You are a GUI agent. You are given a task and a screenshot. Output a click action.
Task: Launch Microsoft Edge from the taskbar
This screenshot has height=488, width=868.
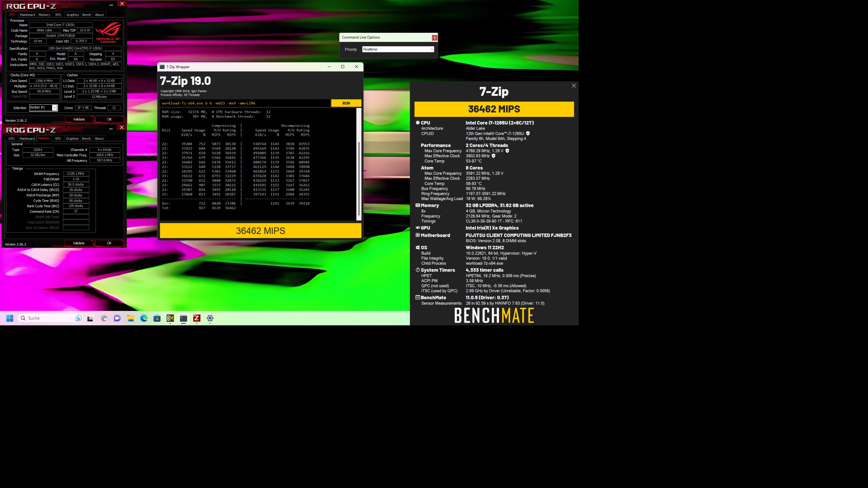(x=144, y=318)
